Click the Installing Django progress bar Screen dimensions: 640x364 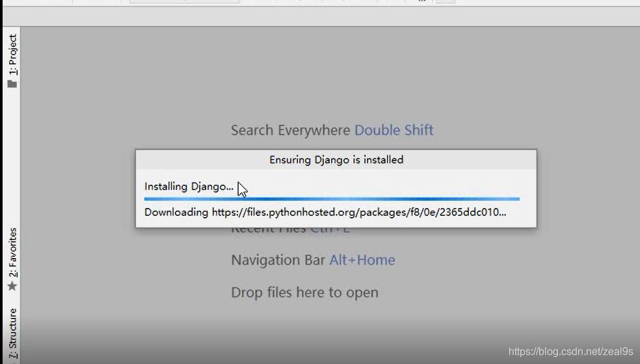click(x=332, y=199)
